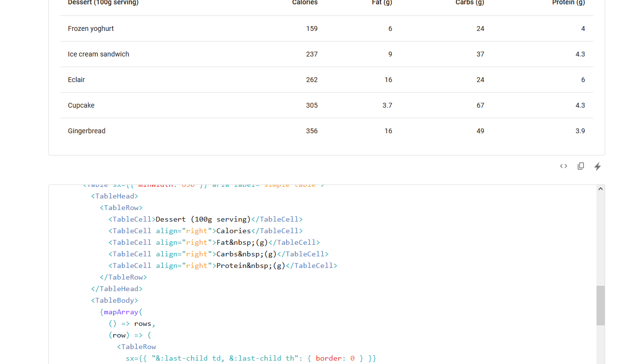The height and width of the screenshot is (364, 625).
Task: Click the (row) => ( code line
Action: click(130, 335)
